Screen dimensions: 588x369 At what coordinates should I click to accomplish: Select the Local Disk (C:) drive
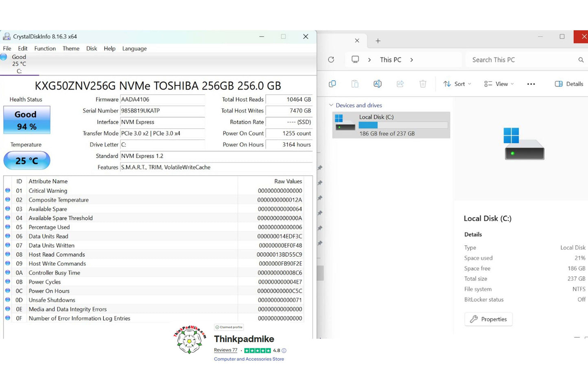391,125
